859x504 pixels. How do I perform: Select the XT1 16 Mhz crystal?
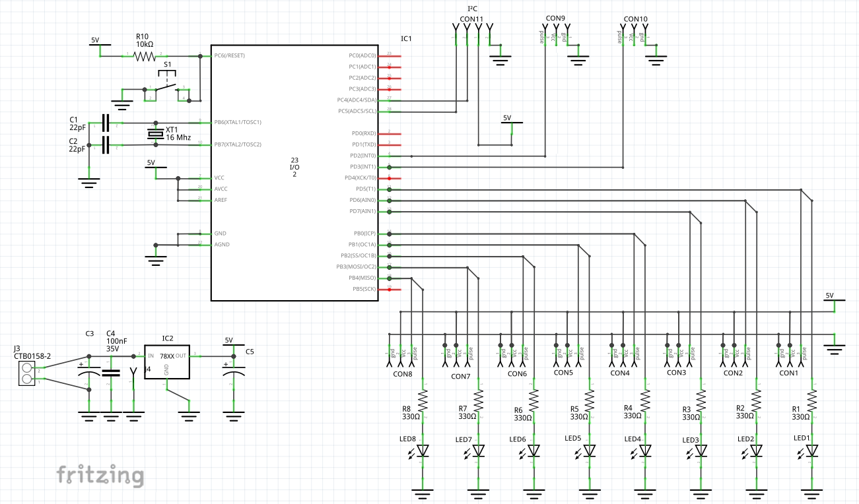[x=156, y=134]
